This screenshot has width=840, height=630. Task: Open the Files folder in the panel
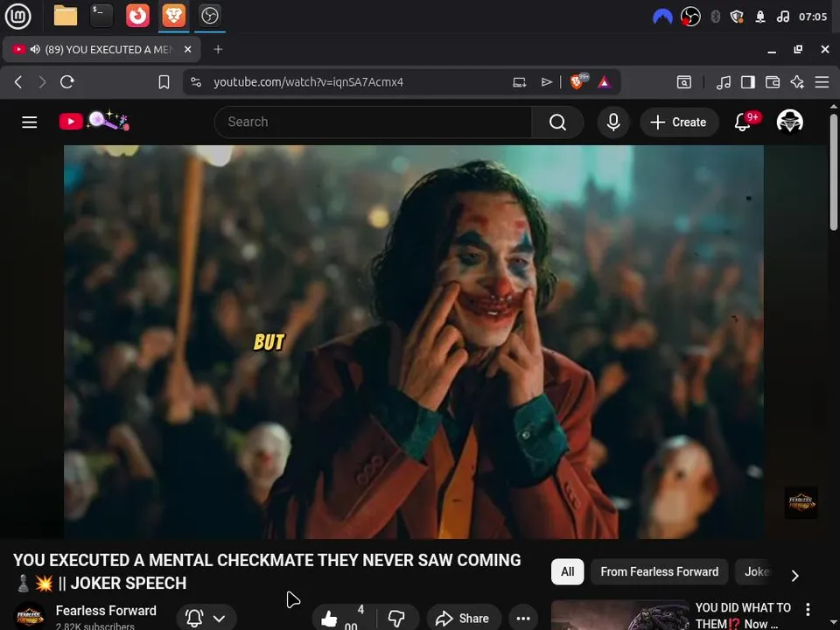[x=66, y=16]
